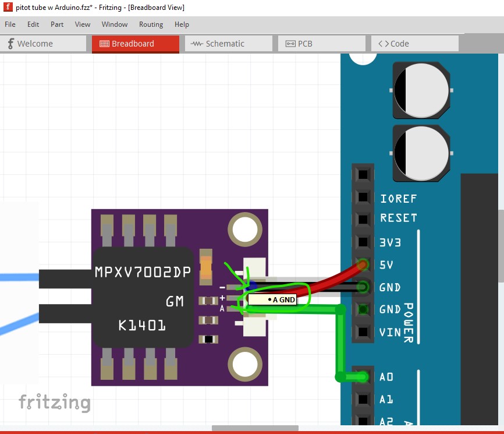Image resolution: width=504 pixels, height=434 pixels.
Task: Click the A1 analog pin socket
Action: point(363,399)
